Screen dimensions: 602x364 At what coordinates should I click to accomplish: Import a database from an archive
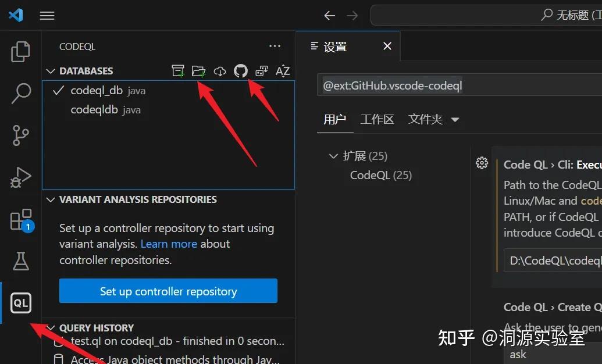point(178,70)
